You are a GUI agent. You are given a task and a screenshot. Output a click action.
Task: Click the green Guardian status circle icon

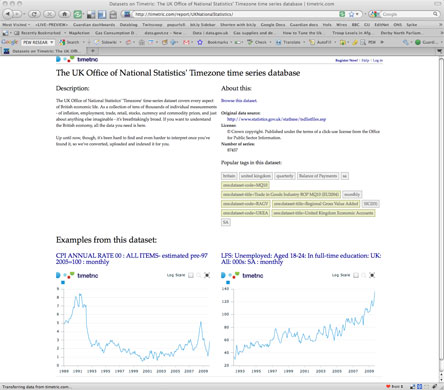point(417,42)
